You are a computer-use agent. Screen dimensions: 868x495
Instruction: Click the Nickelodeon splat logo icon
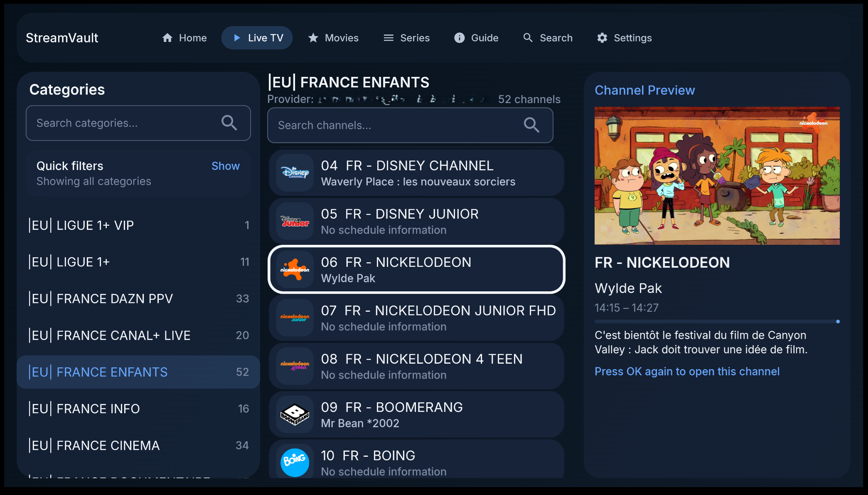click(295, 269)
